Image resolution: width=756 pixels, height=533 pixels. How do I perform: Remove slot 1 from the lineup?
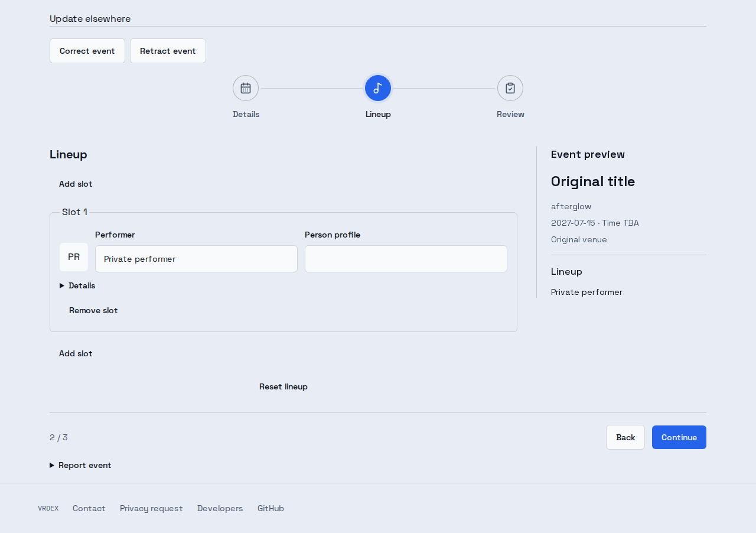pos(93,310)
